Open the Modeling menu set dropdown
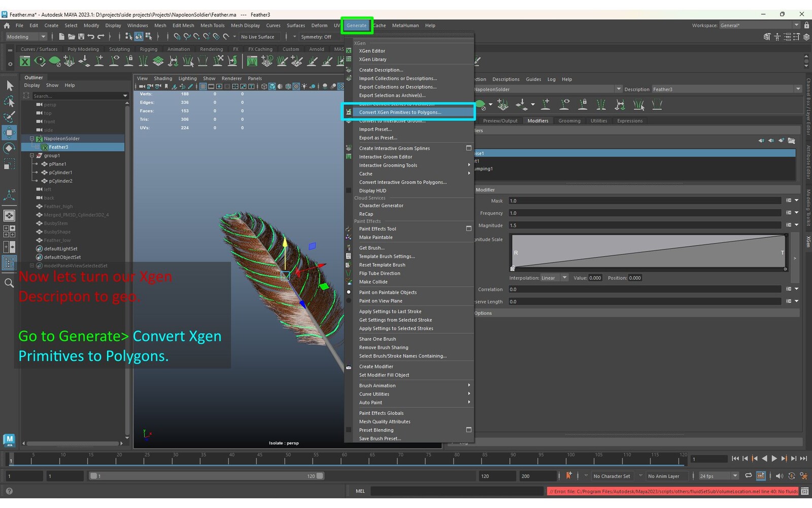Viewport: 812px width, 508px height. 26,37
